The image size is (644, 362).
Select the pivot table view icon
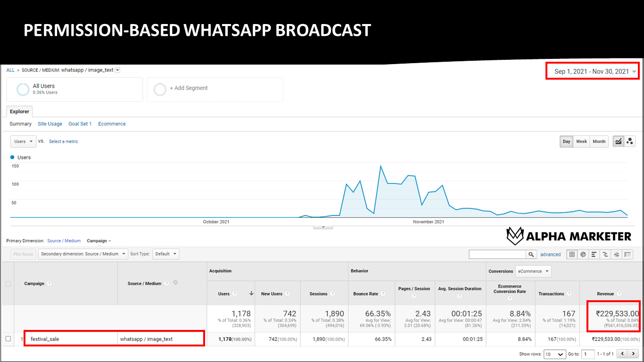tap(627, 254)
